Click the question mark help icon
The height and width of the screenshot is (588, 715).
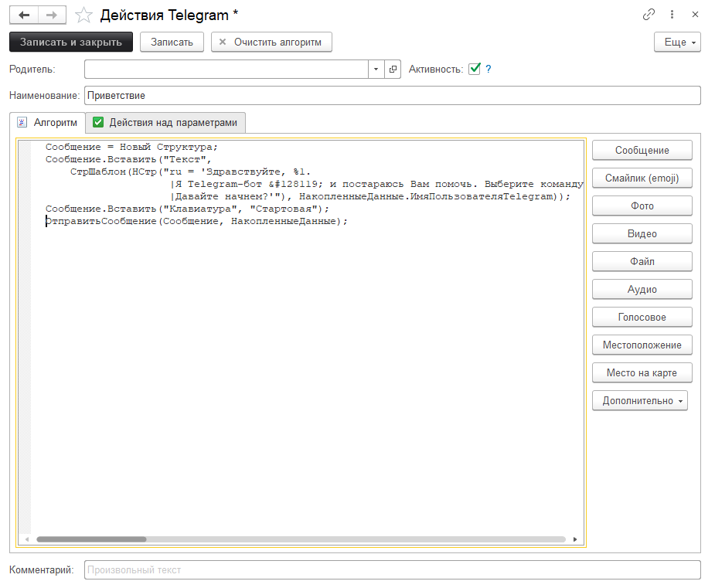pos(489,70)
